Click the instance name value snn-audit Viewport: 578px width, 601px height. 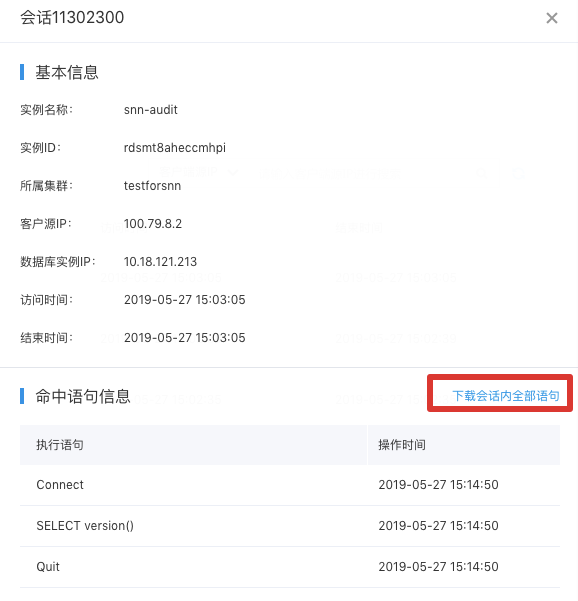coord(151,110)
